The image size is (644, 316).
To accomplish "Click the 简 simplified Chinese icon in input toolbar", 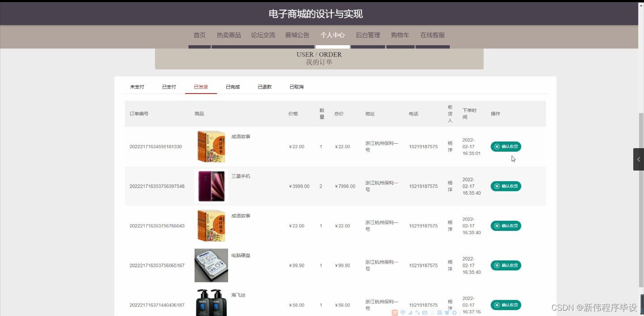I will click(440, 312).
